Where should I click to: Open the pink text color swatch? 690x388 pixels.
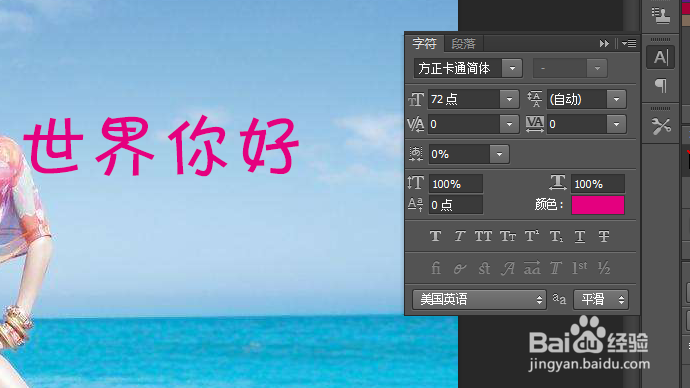(x=598, y=205)
